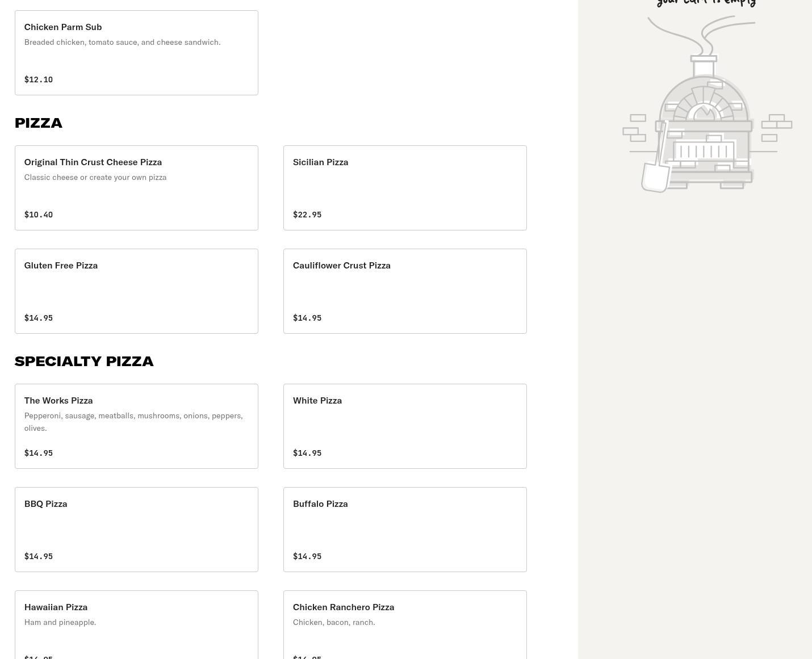Select the Original Thin Crust Cheese Pizza card

pyautogui.click(x=136, y=188)
